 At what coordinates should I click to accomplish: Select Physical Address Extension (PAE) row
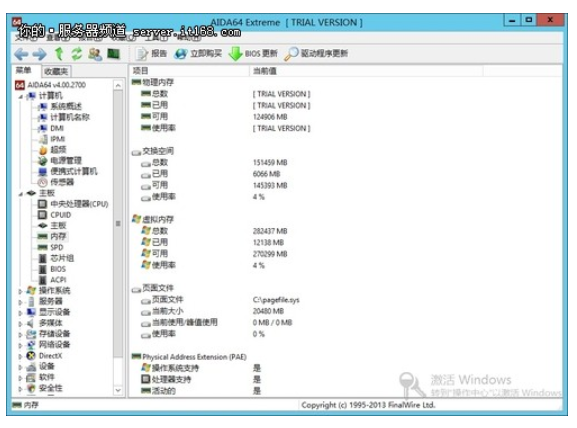click(189, 357)
